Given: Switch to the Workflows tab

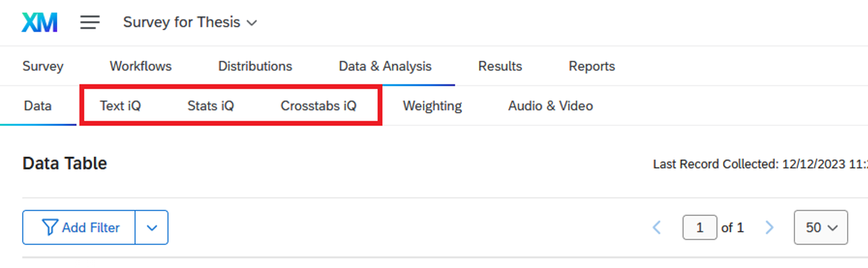Looking at the screenshot, I should pos(141,66).
